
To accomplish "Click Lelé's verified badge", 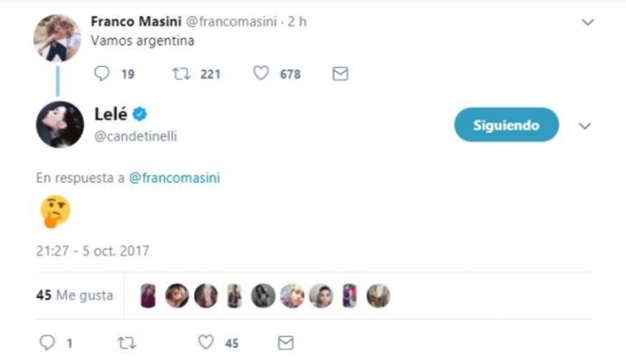I will (x=140, y=114).
